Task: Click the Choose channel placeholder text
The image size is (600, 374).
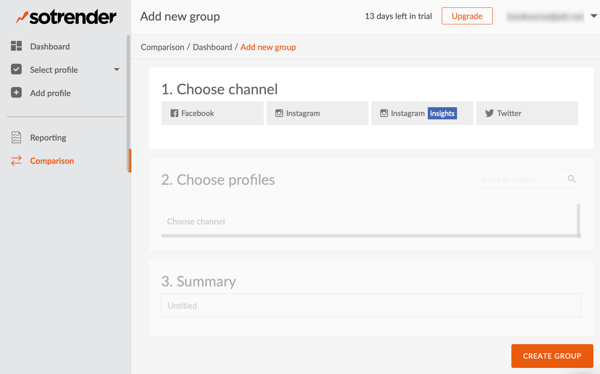Action: point(196,221)
